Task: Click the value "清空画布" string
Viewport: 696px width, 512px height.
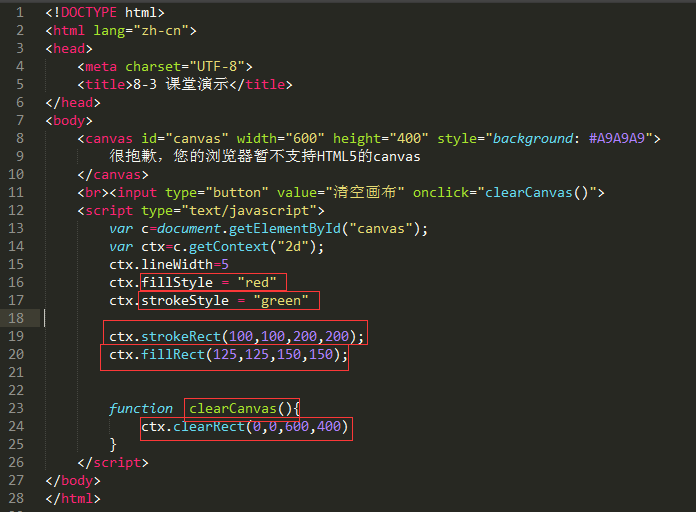Action: pyautogui.click(x=365, y=192)
